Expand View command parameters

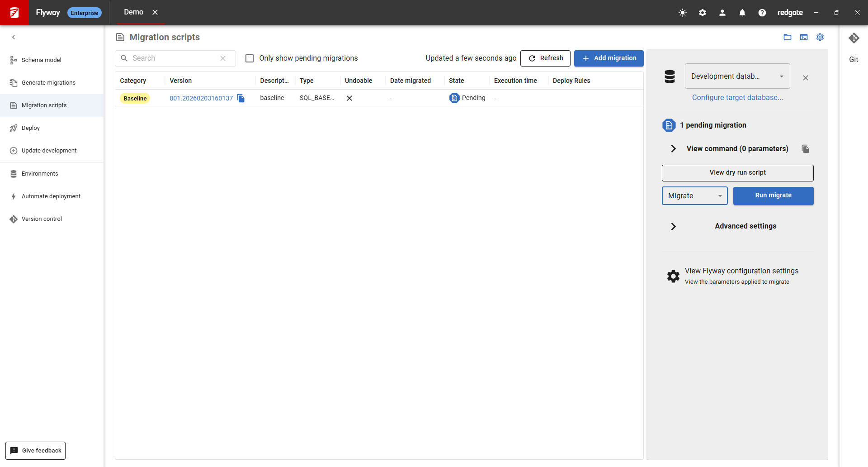point(673,149)
